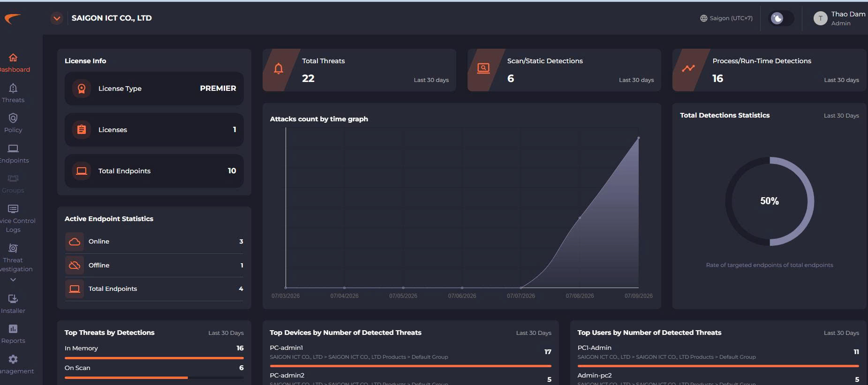Click the Licenses clipboard icon
Screen dimensions: 868x385
pos(82,130)
